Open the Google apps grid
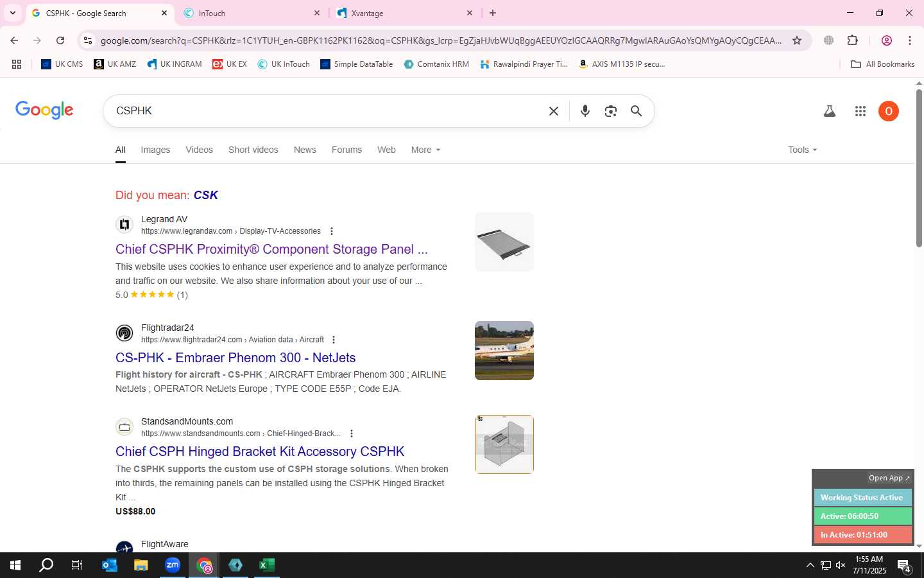The width and height of the screenshot is (924, 578). click(860, 111)
